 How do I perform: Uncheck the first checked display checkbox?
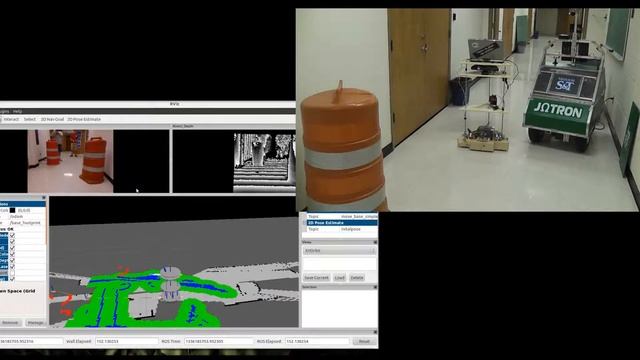[12, 236]
